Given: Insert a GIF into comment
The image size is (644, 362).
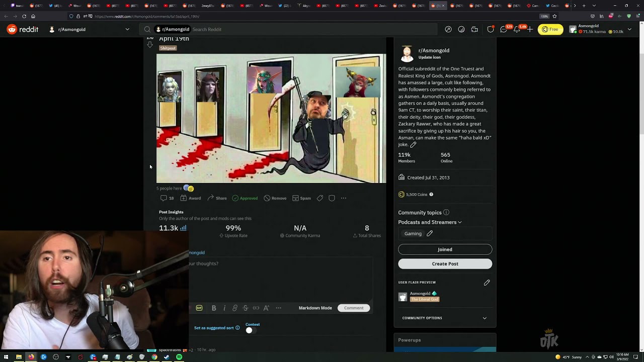Looking at the screenshot, I should point(199,308).
